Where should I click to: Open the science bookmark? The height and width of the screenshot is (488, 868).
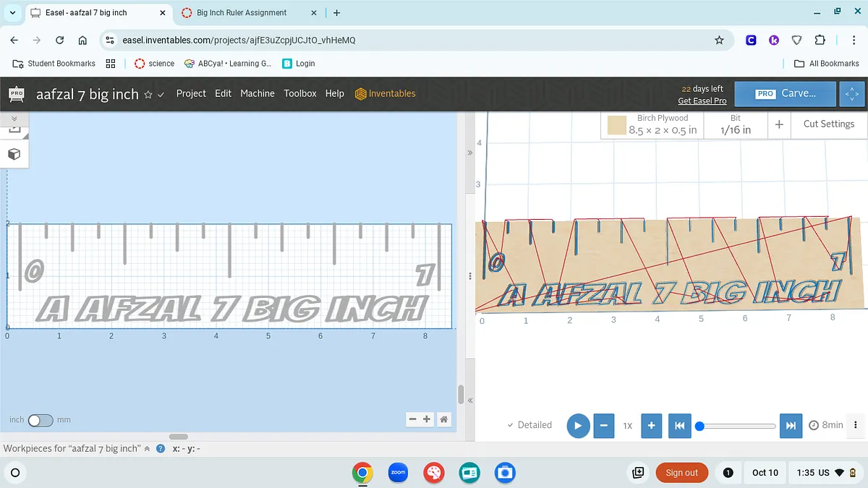(x=155, y=64)
